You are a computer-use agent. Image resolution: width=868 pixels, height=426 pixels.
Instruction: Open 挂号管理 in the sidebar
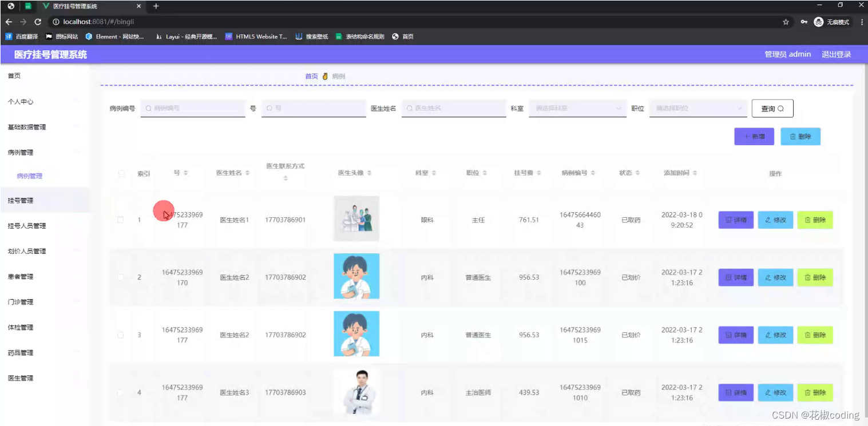45,200
